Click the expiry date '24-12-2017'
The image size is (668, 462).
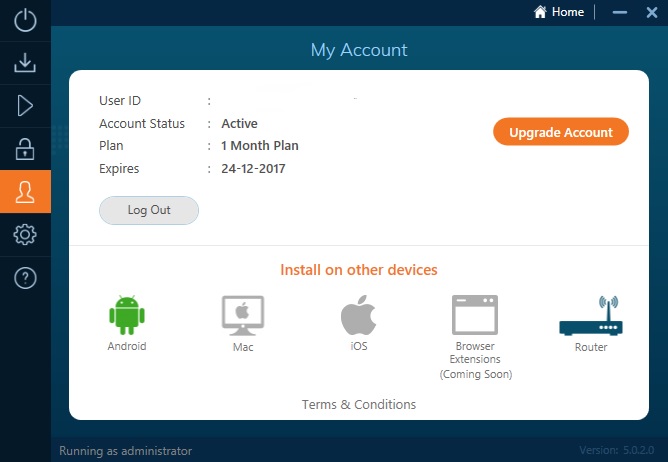(253, 169)
